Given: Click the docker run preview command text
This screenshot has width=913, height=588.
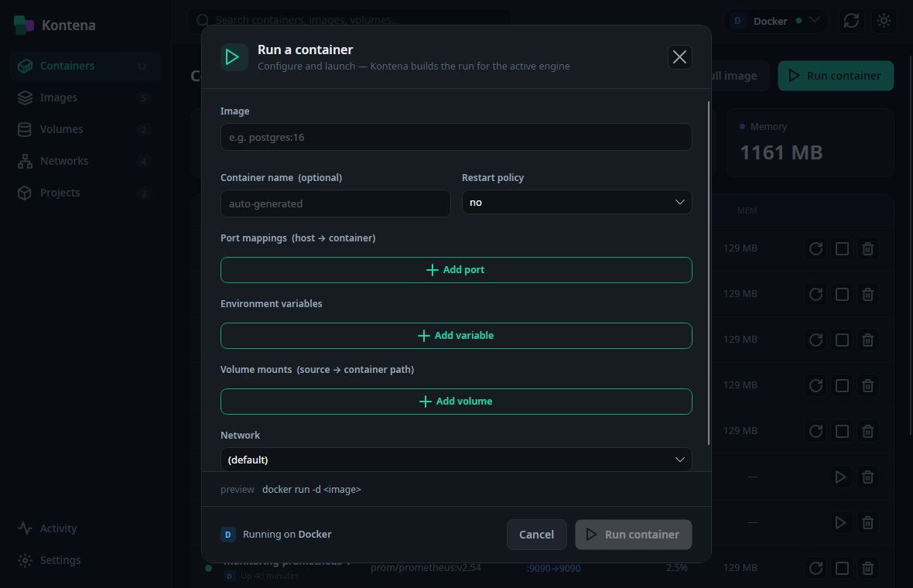Looking at the screenshot, I should [x=312, y=490].
